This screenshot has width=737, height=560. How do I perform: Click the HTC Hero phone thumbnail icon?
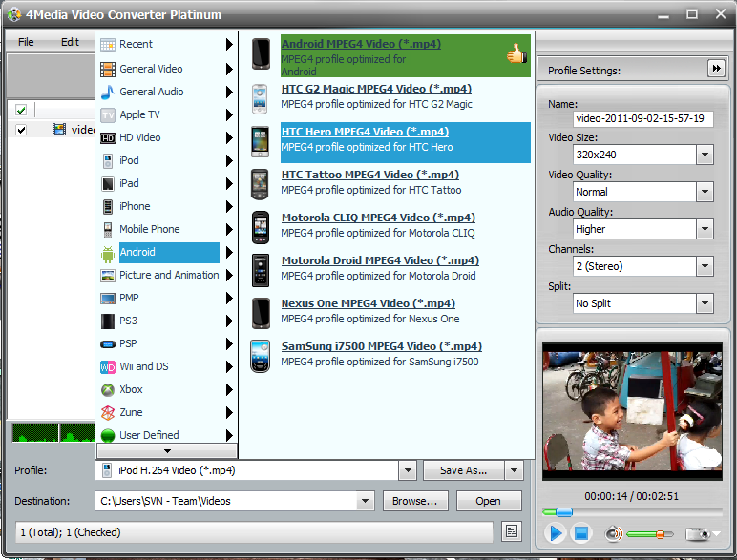(260, 142)
